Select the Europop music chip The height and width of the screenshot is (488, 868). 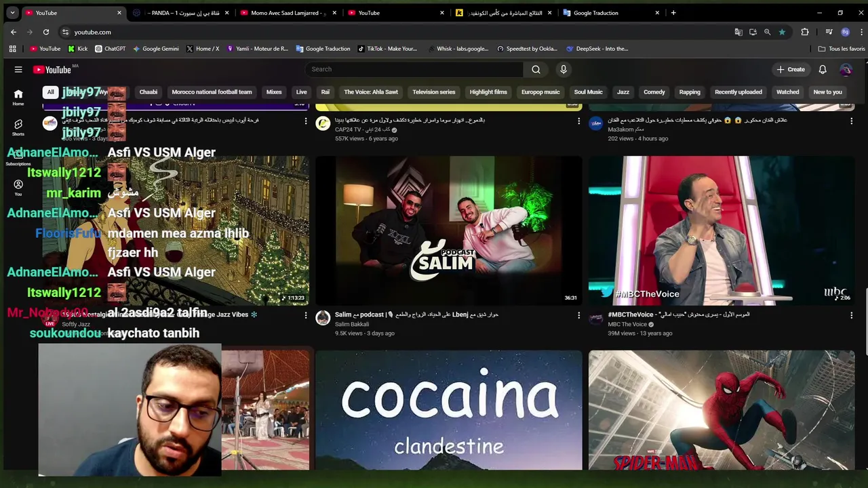pos(540,92)
